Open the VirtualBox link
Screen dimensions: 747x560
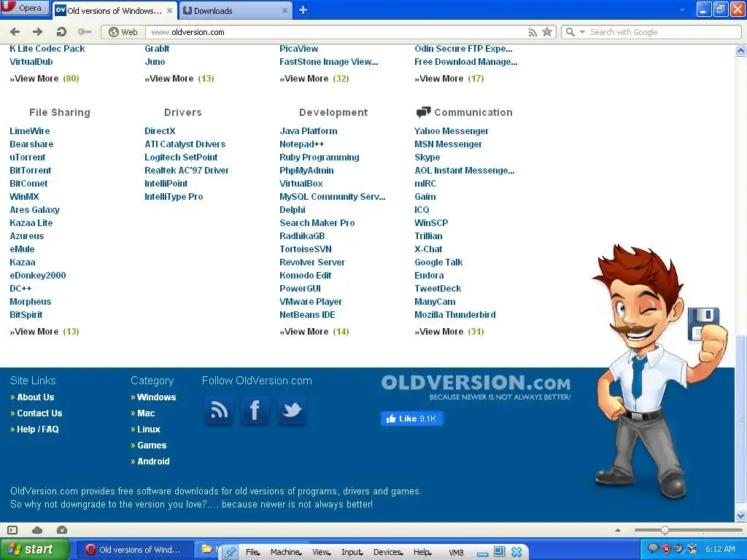click(x=301, y=183)
